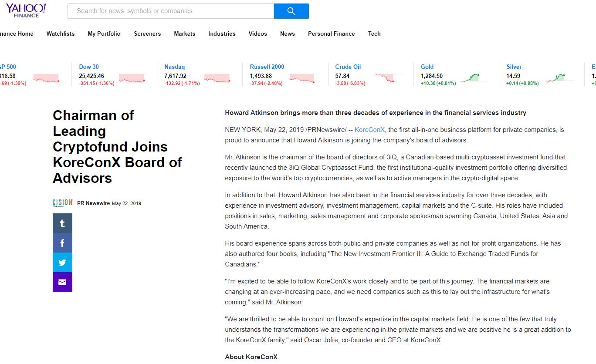Go to Tech section

pyautogui.click(x=374, y=34)
